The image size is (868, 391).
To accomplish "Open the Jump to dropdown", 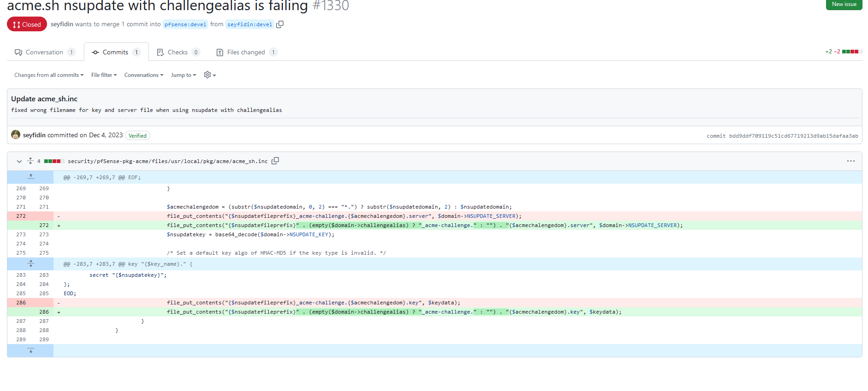I will point(183,75).
